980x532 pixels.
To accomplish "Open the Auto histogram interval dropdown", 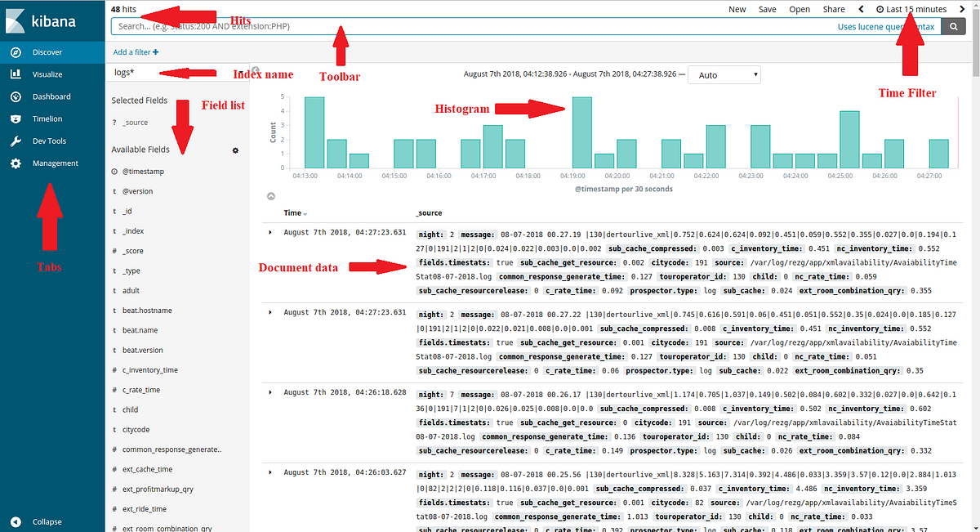I will click(724, 74).
